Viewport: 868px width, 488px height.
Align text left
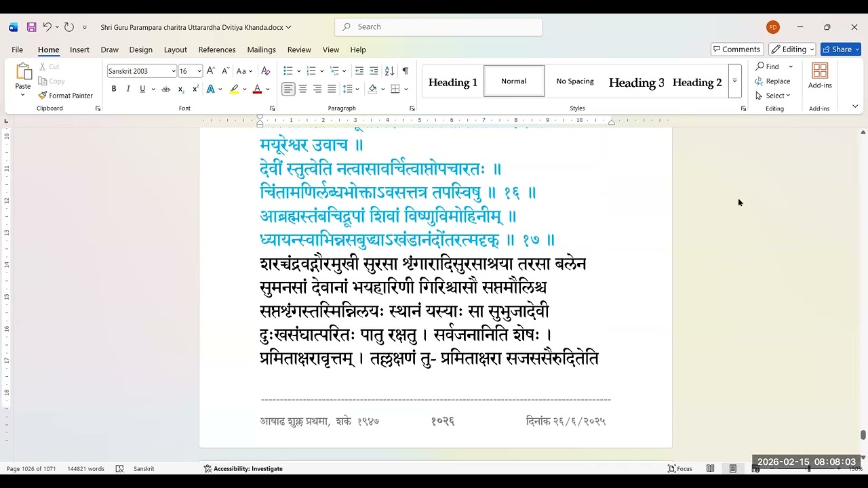[289, 89]
